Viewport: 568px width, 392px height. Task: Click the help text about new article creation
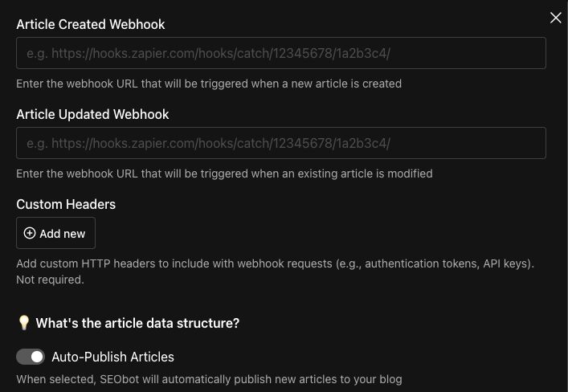click(209, 84)
